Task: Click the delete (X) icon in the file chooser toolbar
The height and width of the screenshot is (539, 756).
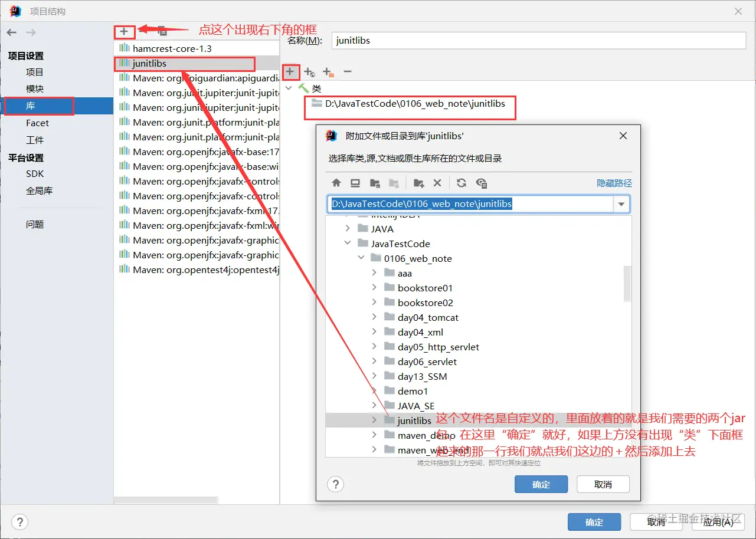Action: click(x=437, y=183)
